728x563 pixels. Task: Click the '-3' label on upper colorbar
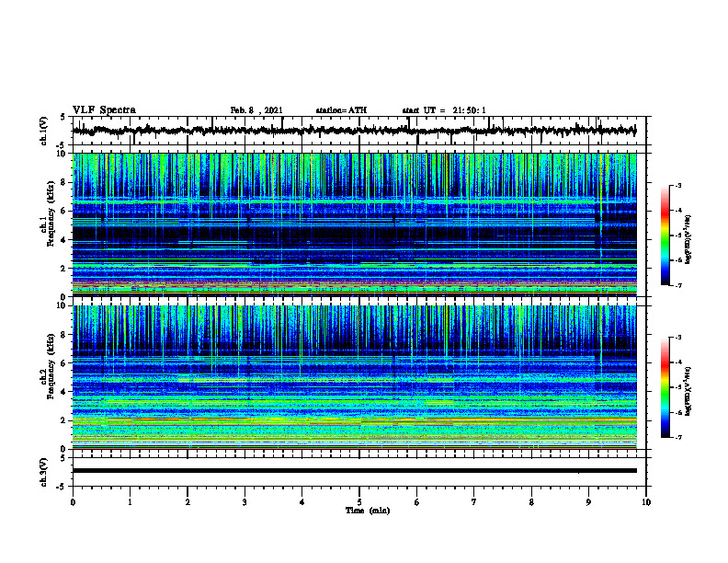[678, 186]
